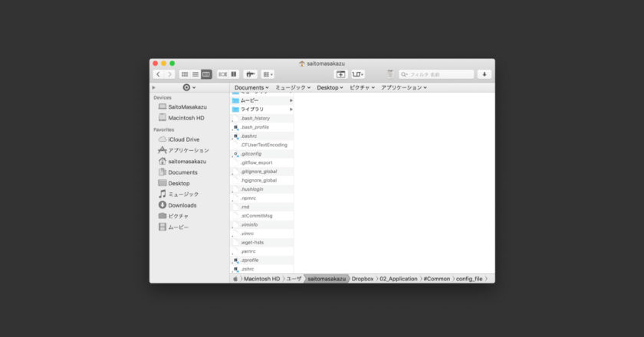Viewport: 644px width, 337px height.
Task: Select the column view button
Action: [206, 74]
